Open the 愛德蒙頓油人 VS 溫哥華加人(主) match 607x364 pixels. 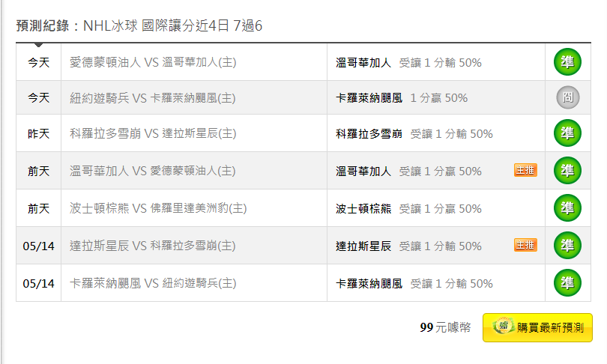pyautogui.click(x=153, y=62)
